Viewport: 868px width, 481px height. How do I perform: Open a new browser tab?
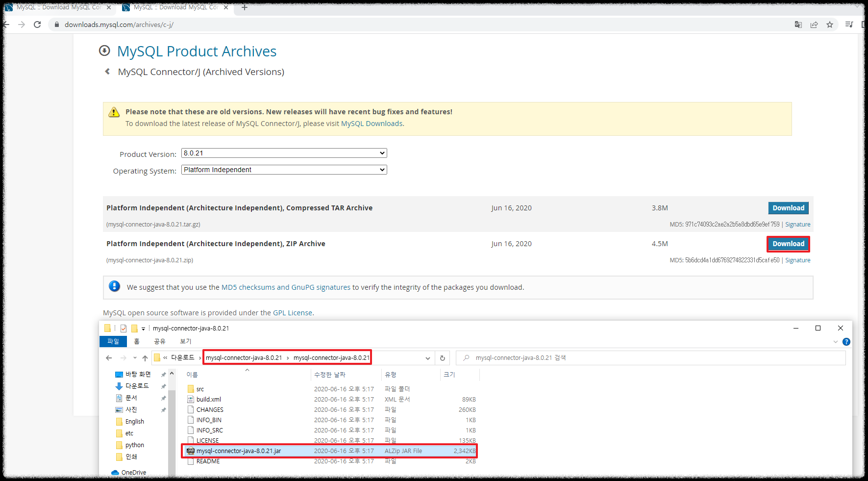click(245, 7)
